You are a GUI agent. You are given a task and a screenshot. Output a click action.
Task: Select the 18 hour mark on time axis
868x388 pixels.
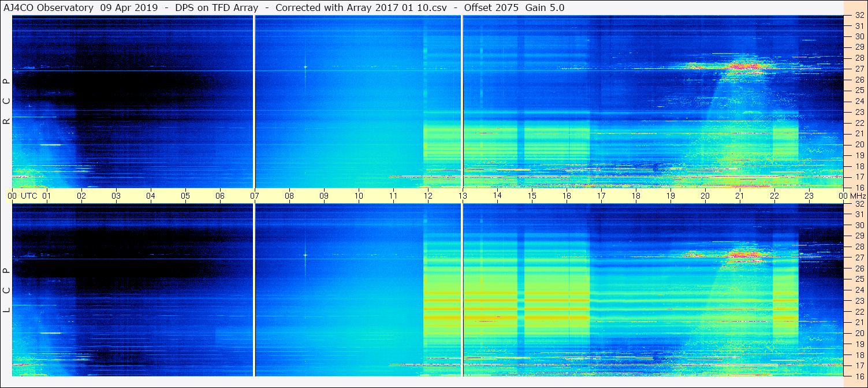[x=636, y=196]
